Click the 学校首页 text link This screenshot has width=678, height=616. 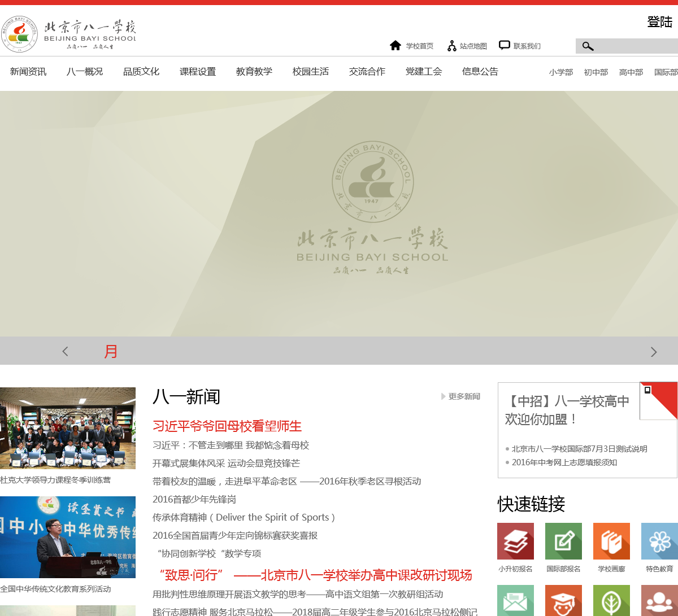(x=420, y=46)
